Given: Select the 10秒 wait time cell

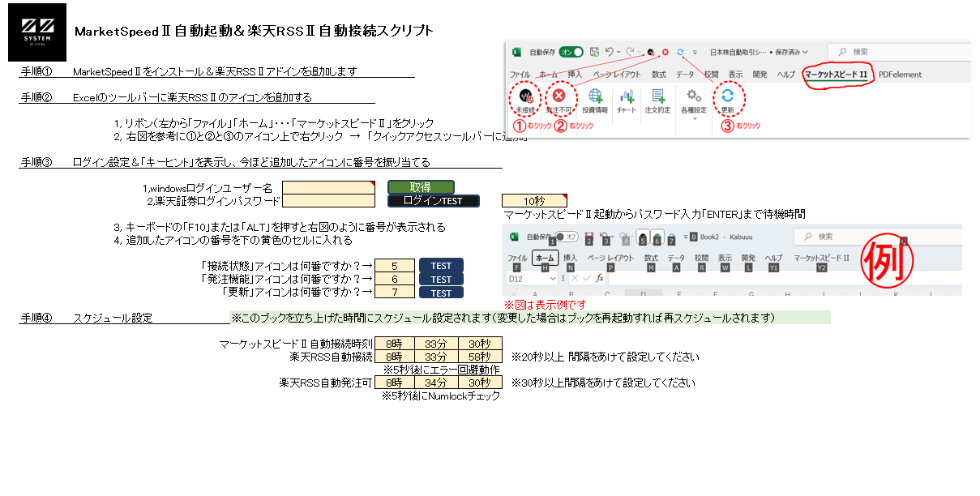Looking at the screenshot, I should pos(534,201).
